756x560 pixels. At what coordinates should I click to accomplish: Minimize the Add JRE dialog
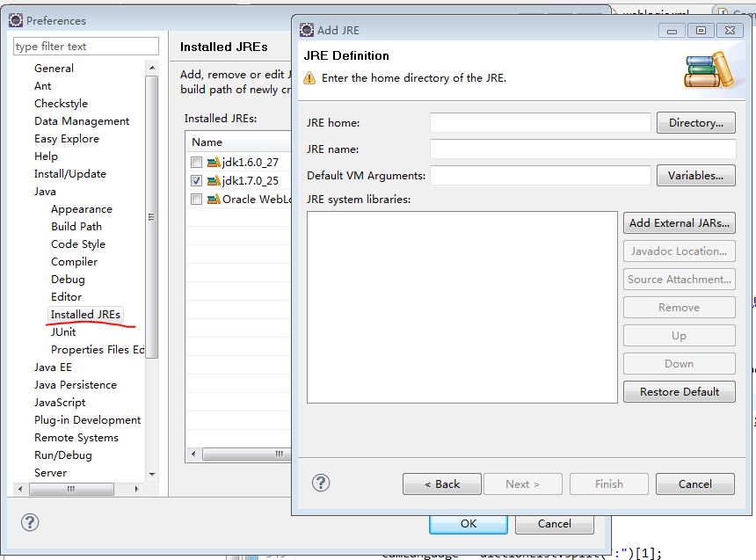coord(672,31)
